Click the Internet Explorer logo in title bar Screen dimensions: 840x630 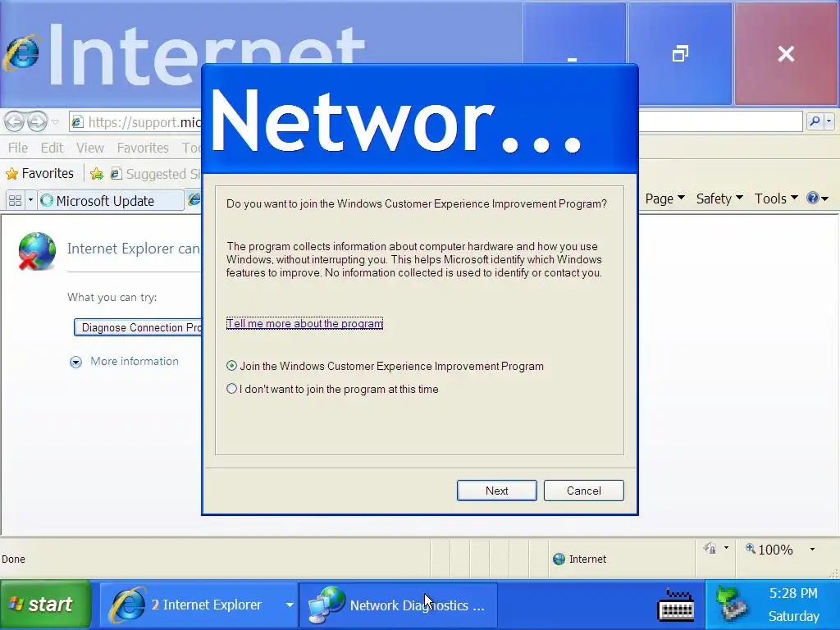(x=21, y=52)
